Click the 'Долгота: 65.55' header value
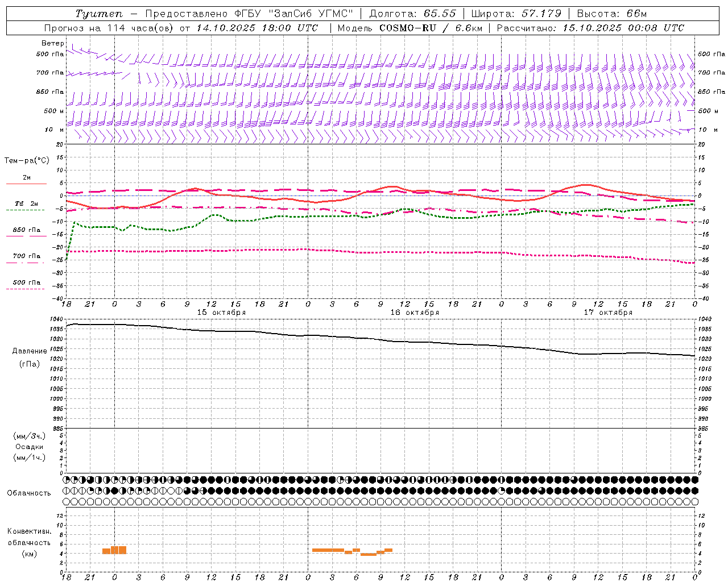This screenshot has width=728, height=582. 413,14
